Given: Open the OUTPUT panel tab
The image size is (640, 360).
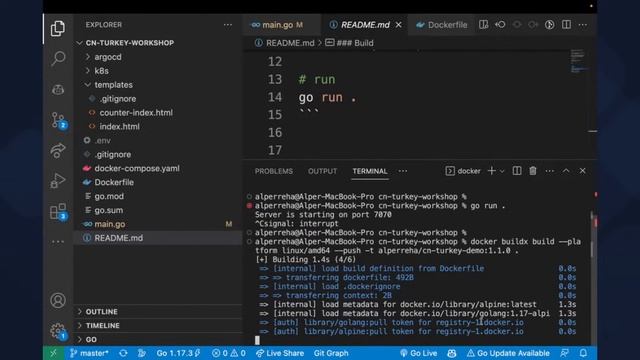Looking at the screenshot, I should pyautogui.click(x=322, y=171).
